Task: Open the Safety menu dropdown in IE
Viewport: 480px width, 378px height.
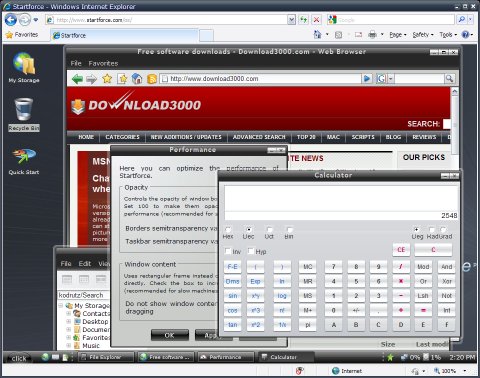Action: (423, 35)
